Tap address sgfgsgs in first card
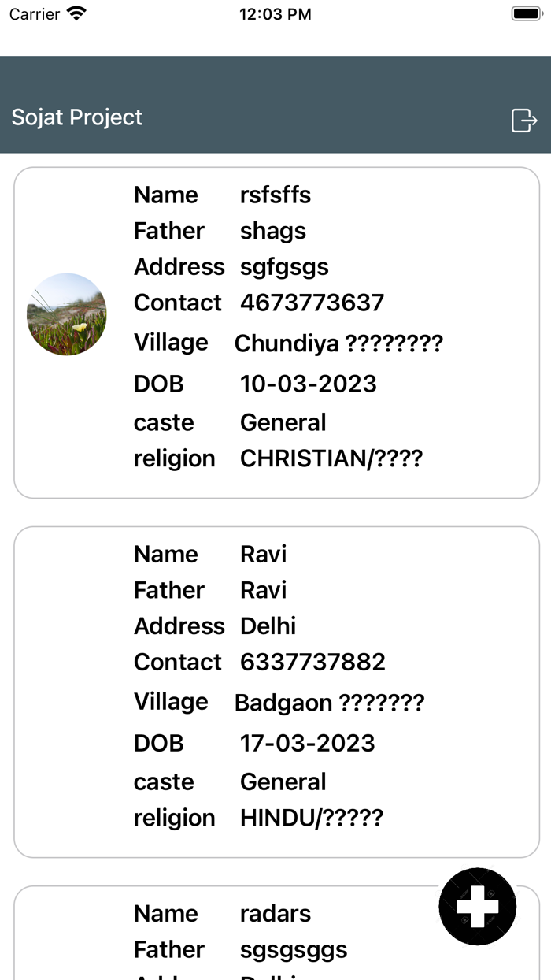The image size is (551, 980). tap(284, 267)
